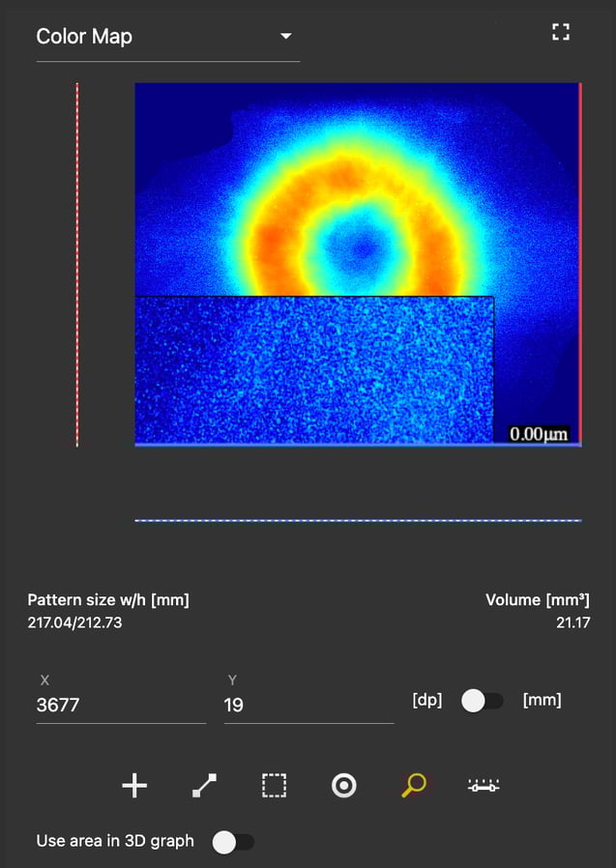Focus the X coordinate input field

click(x=120, y=706)
